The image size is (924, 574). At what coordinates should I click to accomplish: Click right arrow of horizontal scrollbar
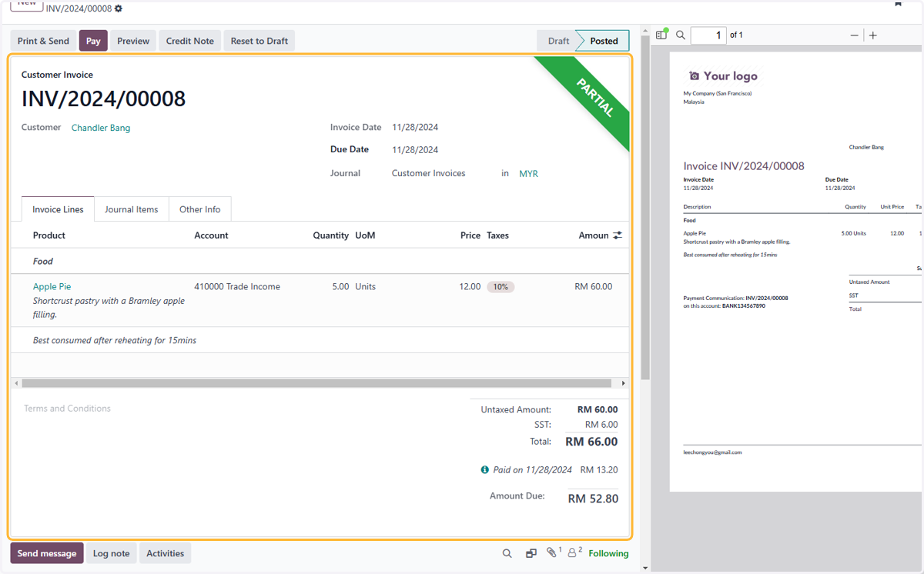pyautogui.click(x=623, y=383)
